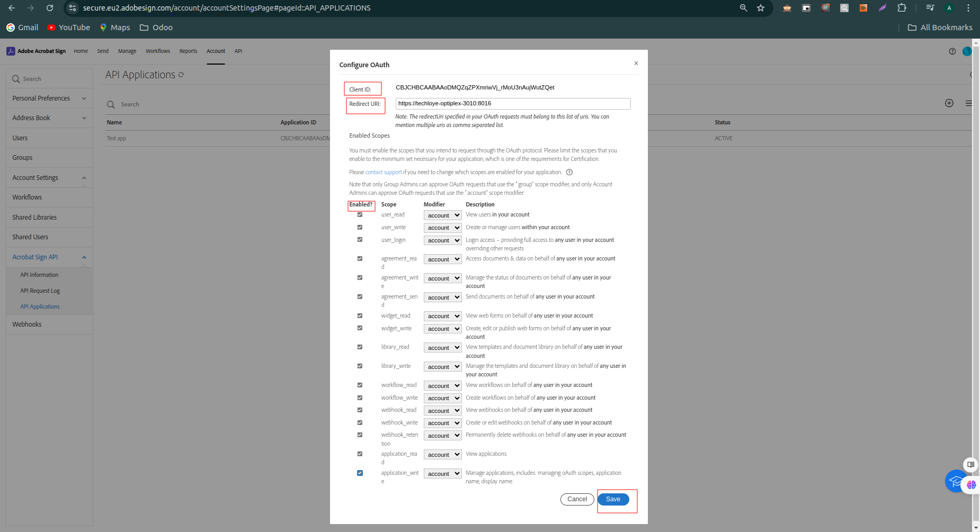Open the site information icon in address bar
Image resolution: width=980 pixels, height=532 pixels.
[x=73, y=8]
